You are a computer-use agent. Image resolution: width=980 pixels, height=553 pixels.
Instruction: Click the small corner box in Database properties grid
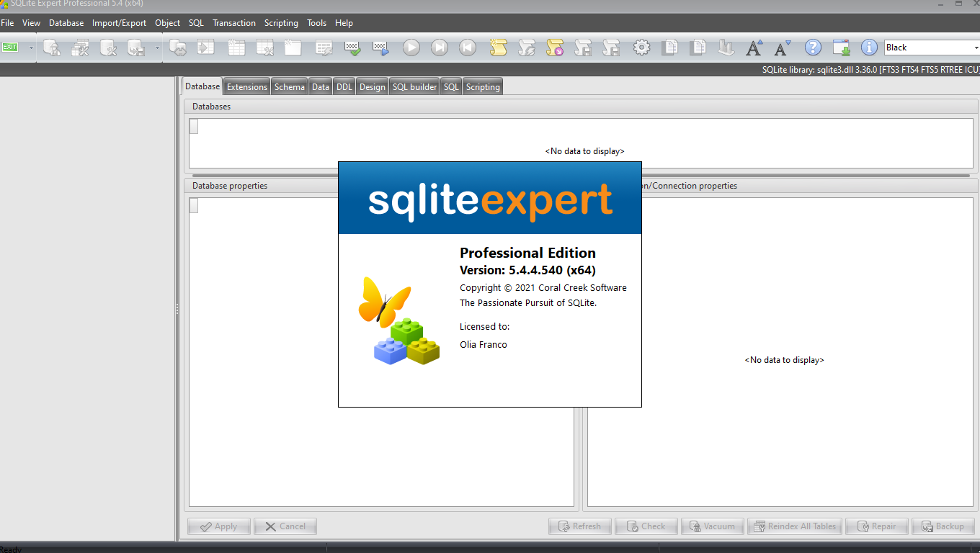(x=194, y=206)
